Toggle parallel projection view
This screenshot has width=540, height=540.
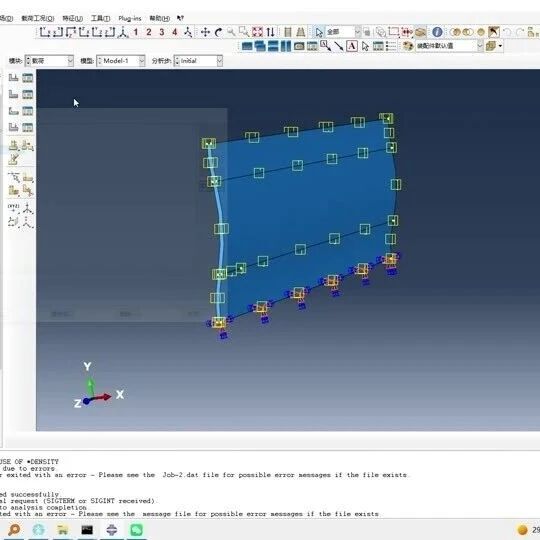tap(288, 32)
